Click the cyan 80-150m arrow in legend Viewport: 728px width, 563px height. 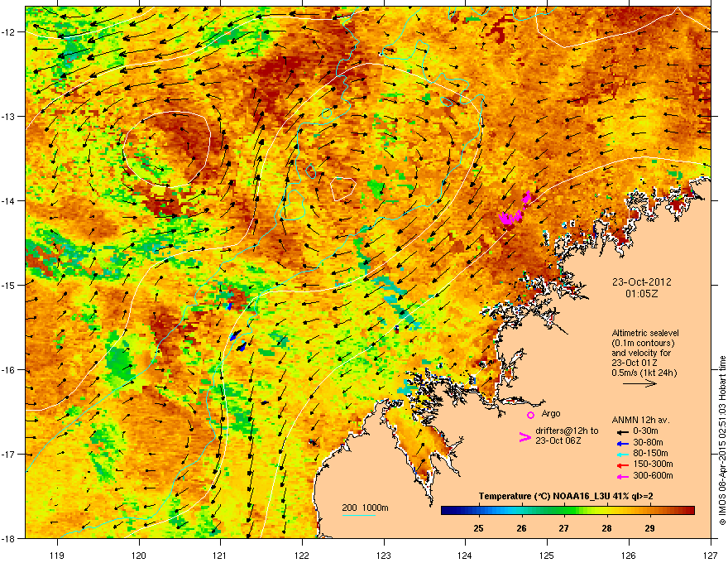(623, 454)
